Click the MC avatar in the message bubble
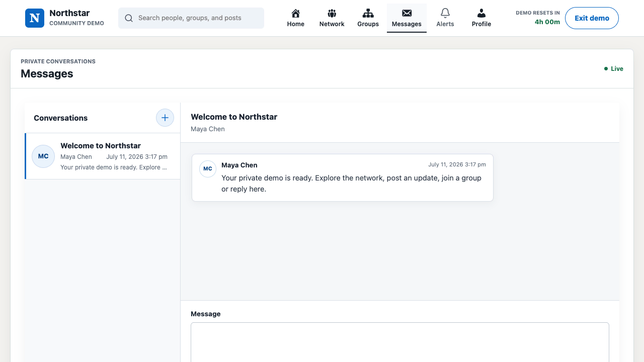 tap(208, 169)
